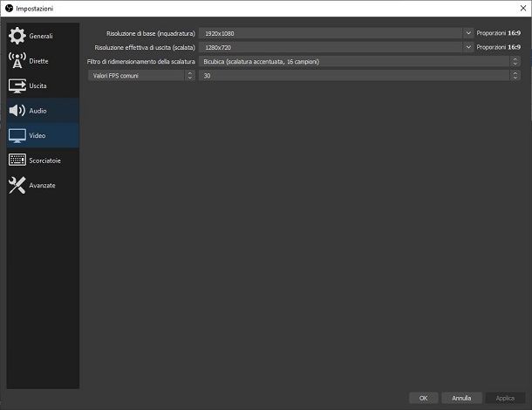532x410 pixels.
Task: Click the 1280x720 output resolution field
Action: tap(331, 47)
